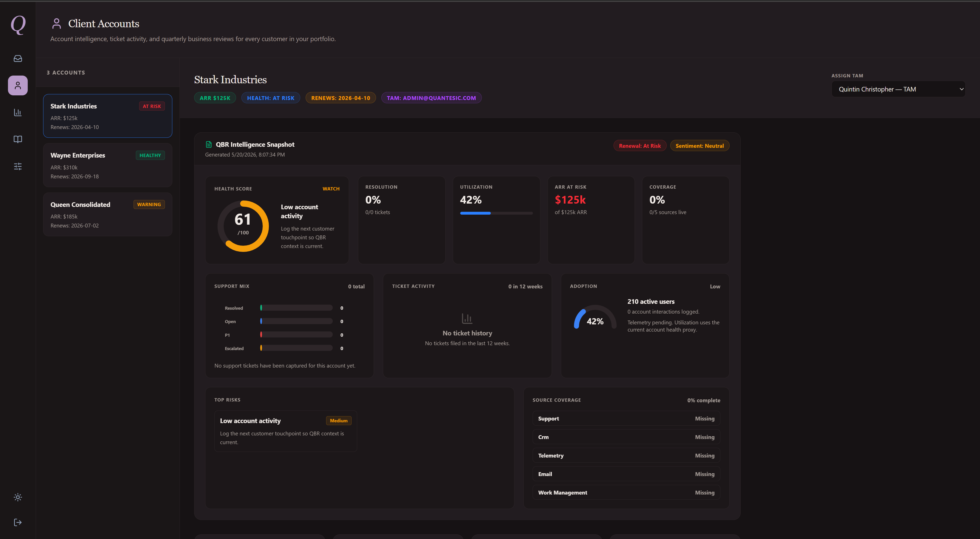Click the 'Generated 5/20/2026, 8:07:34 PM' timestamp
The height and width of the screenshot is (539, 980).
245,154
